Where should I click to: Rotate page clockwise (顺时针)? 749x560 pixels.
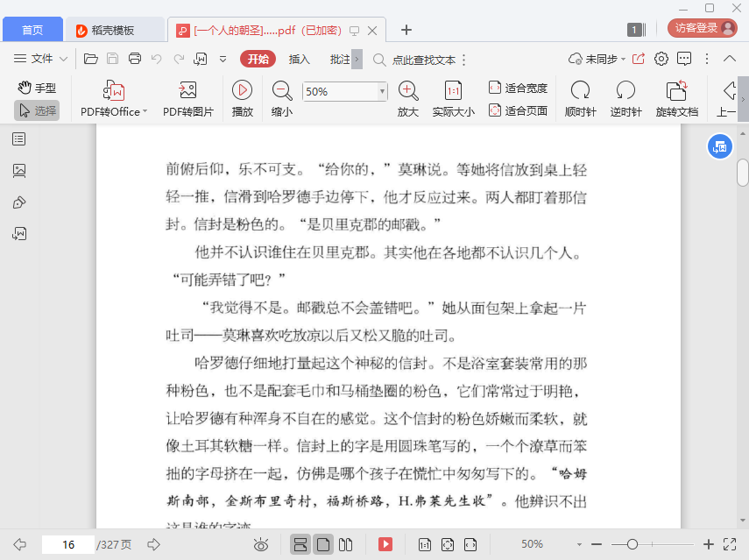tap(581, 99)
